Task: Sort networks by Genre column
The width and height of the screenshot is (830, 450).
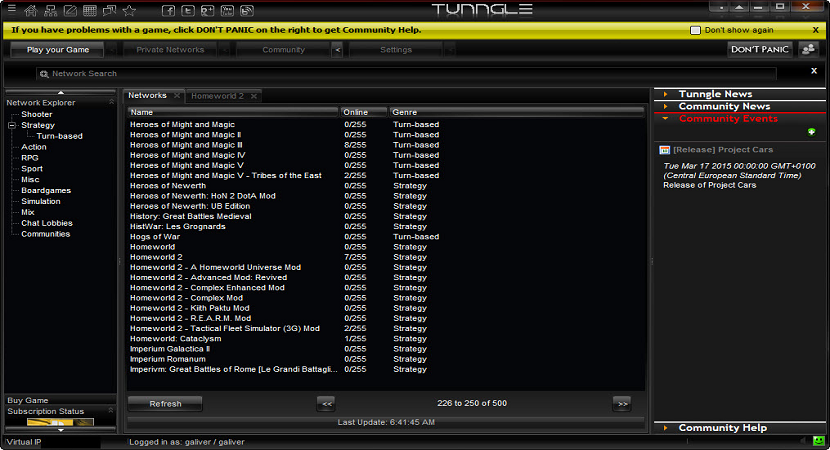Action: pos(516,112)
